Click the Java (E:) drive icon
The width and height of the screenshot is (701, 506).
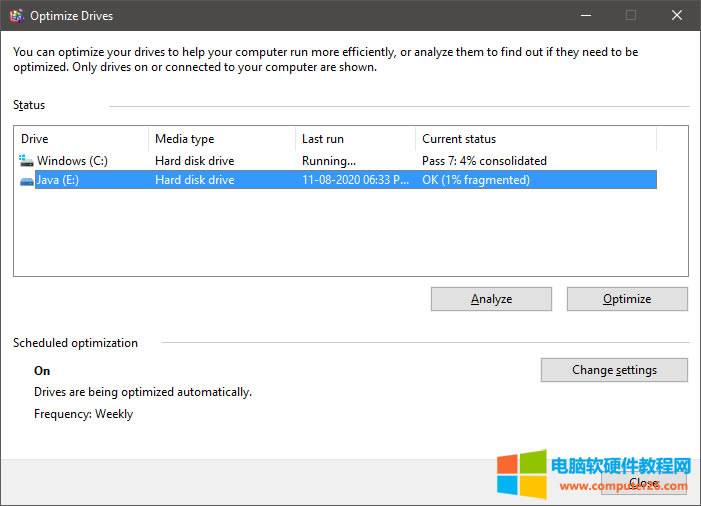point(26,181)
